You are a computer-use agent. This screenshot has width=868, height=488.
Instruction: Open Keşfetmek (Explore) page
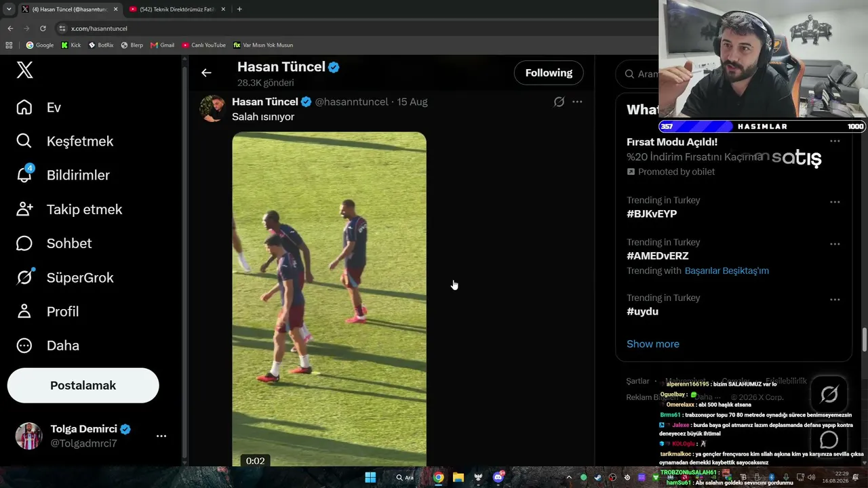64,142
